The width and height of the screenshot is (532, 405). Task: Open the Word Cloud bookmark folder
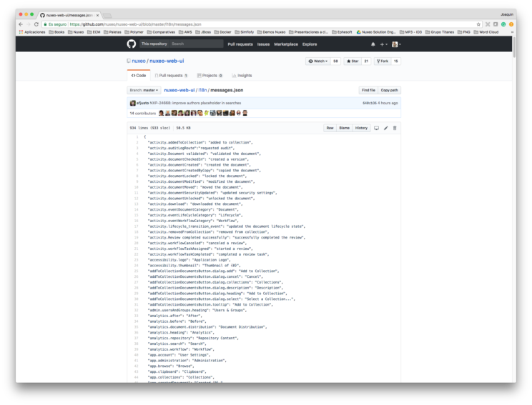point(486,32)
